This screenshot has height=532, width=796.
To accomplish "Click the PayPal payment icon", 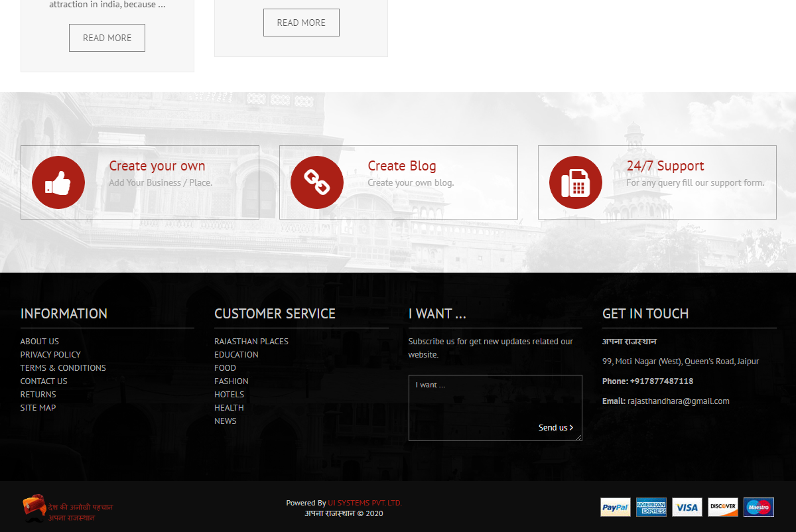I will coord(616,507).
